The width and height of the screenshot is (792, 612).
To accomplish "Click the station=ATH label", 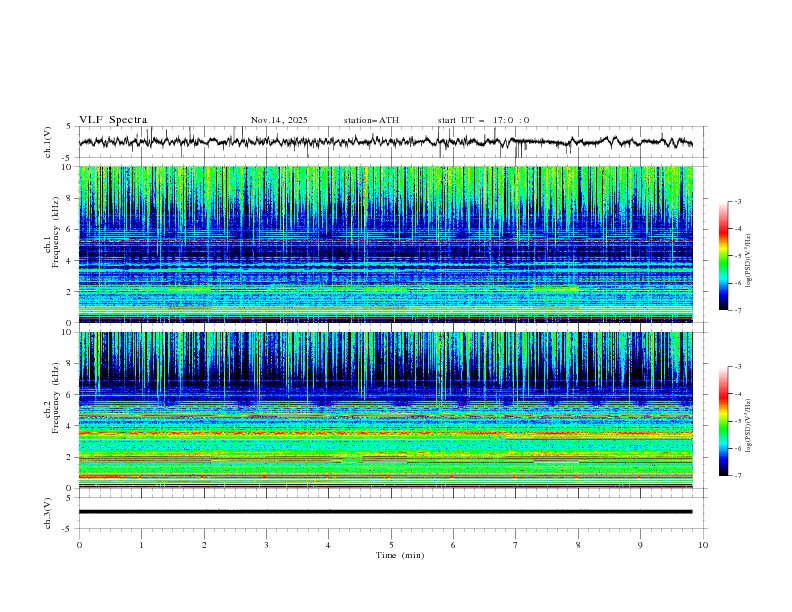I will (x=371, y=120).
